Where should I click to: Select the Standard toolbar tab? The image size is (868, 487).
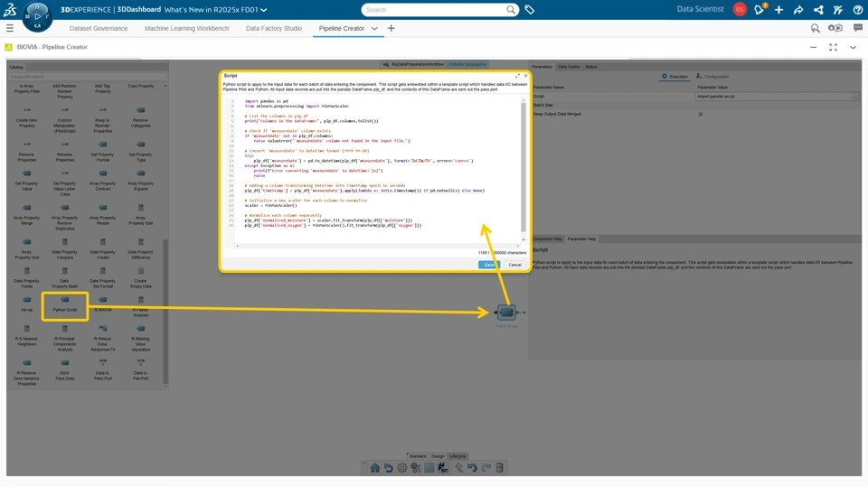tap(417, 456)
